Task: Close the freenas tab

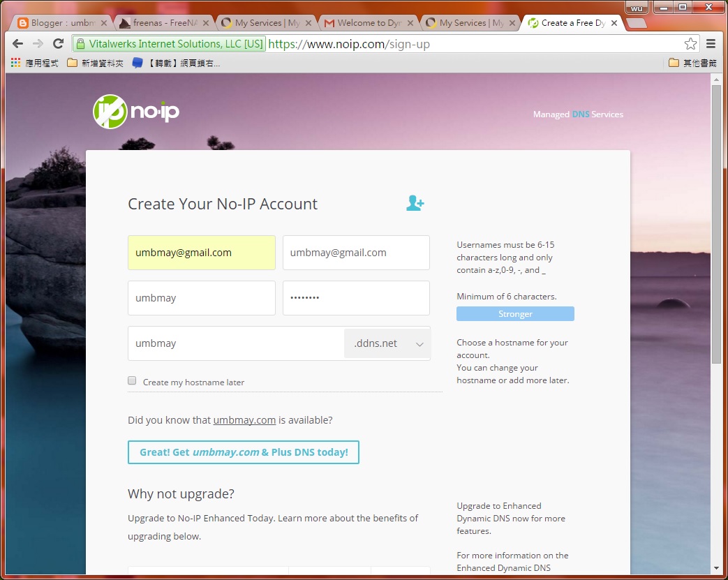Action: [206, 23]
